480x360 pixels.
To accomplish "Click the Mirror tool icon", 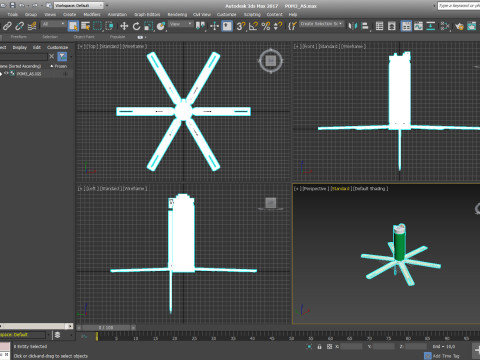I will (x=352, y=26).
